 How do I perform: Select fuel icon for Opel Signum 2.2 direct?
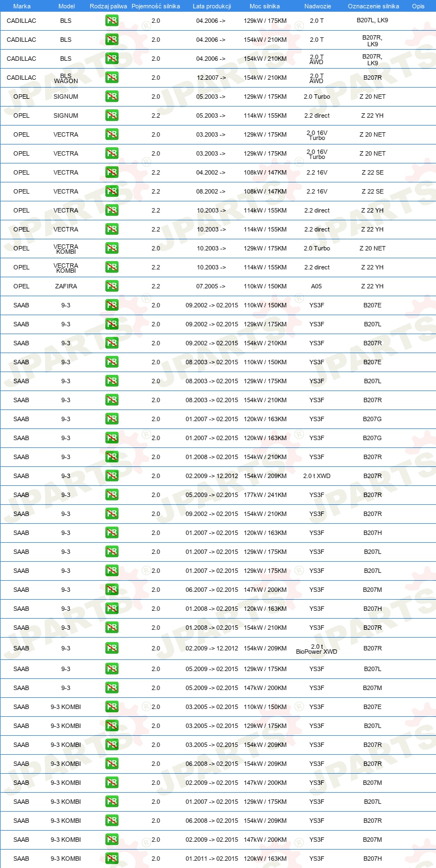click(112, 115)
